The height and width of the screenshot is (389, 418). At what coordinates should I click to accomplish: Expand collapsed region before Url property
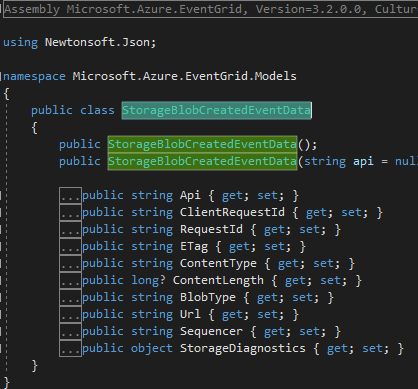[x=70, y=314]
